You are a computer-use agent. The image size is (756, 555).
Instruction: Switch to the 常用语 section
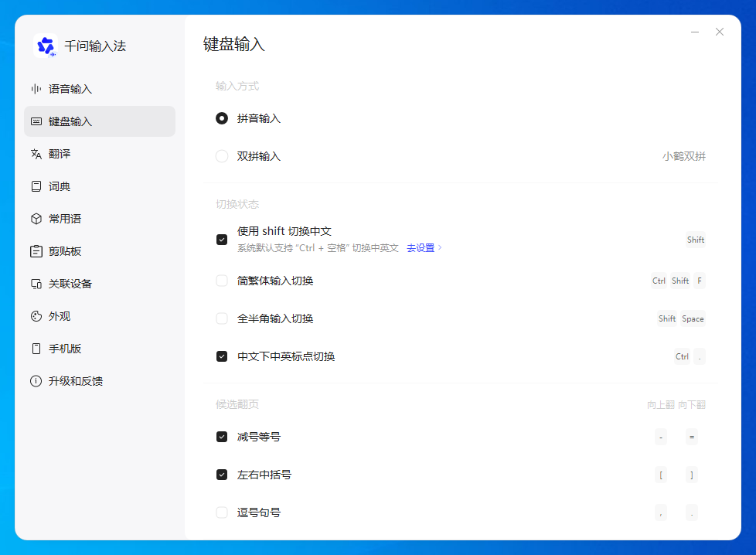(100, 219)
